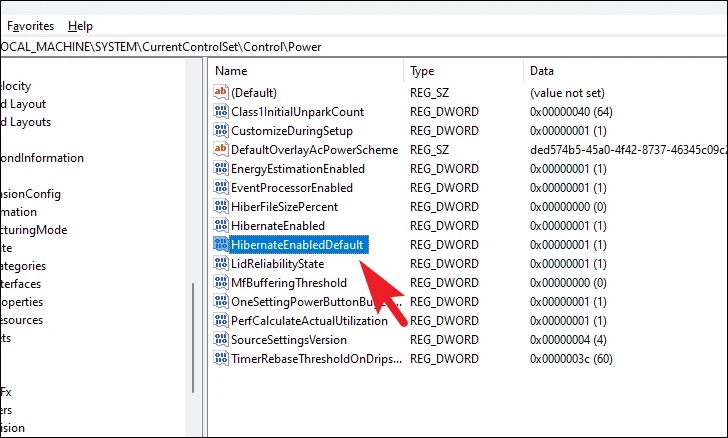Click the HibernateEnabledDefault value icon

[x=221, y=244]
